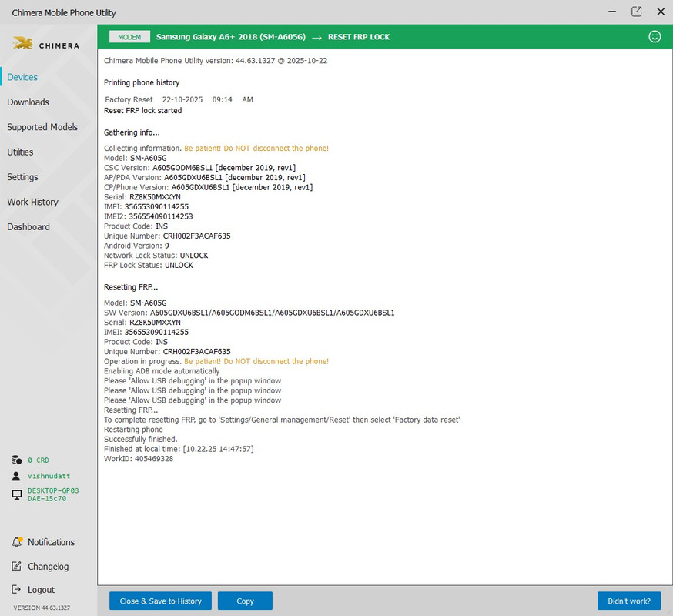673x616 pixels.
Task: Click the CSC Version value A605GODM6BSL1
Action: pos(182,168)
